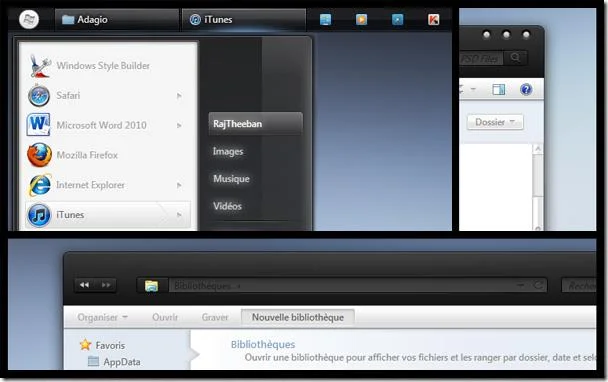The width and height of the screenshot is (608, 382).
Task: Open the Dossier dropdown
Action: tap(495, 122)
